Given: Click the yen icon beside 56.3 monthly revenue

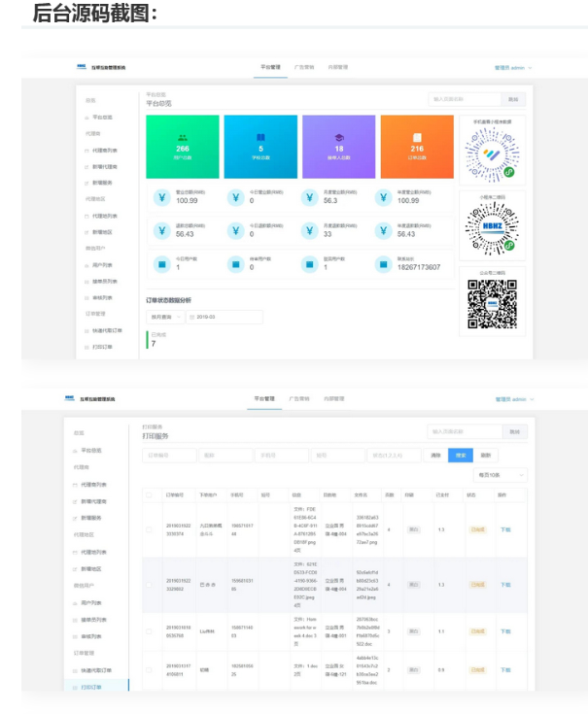Looking at the screenshot, I should [x=310, y=197].
